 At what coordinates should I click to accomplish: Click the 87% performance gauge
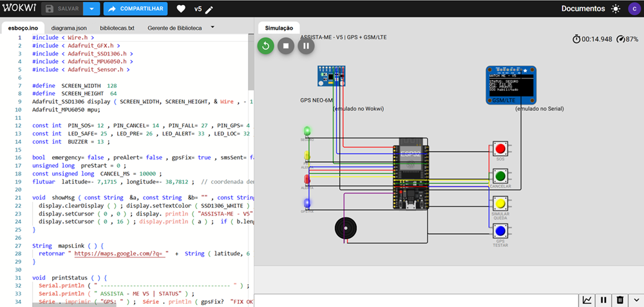click(627, 39)
